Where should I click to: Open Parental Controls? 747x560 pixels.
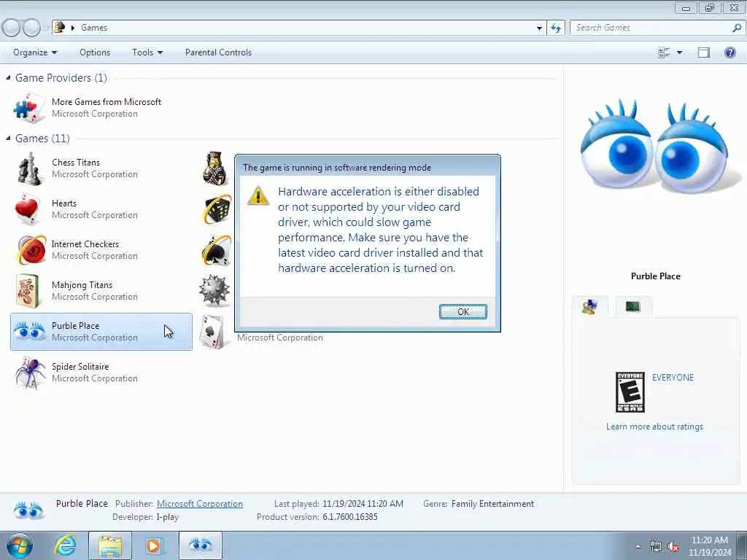(x=218, y=52)
